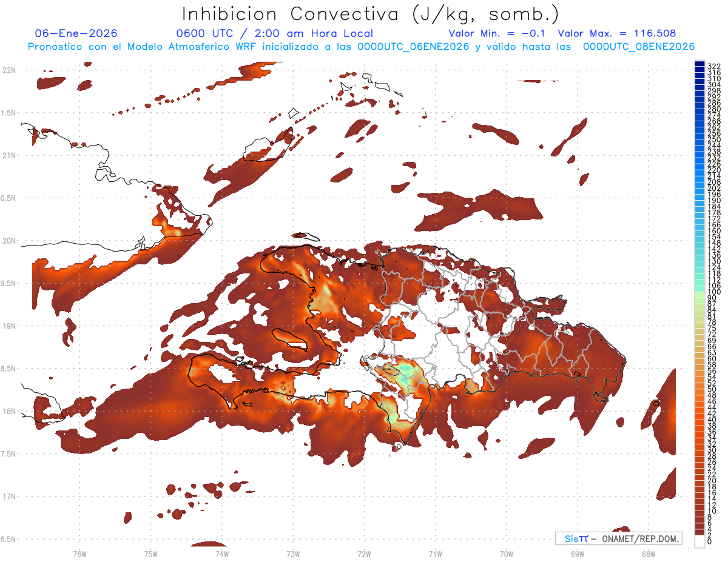Click the 17N latitude label
The width and height of the screenshot is (728, 562).
[x=10, y=497]
